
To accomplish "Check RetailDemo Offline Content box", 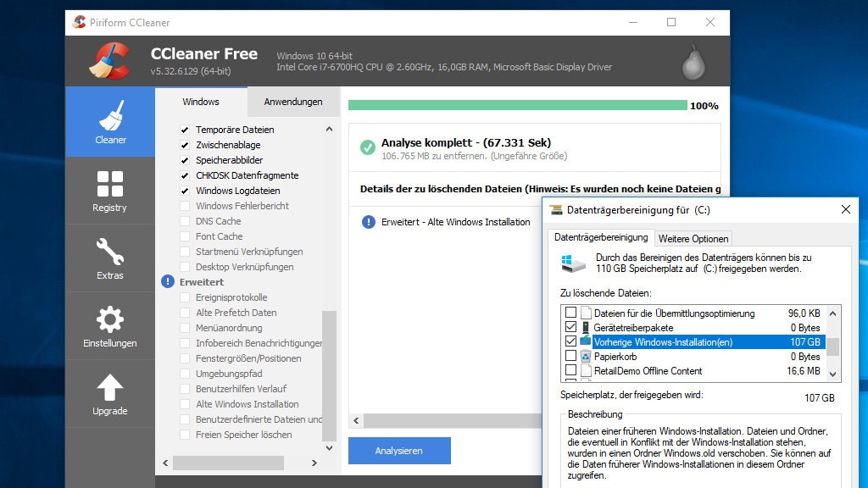I will point(570,370).
